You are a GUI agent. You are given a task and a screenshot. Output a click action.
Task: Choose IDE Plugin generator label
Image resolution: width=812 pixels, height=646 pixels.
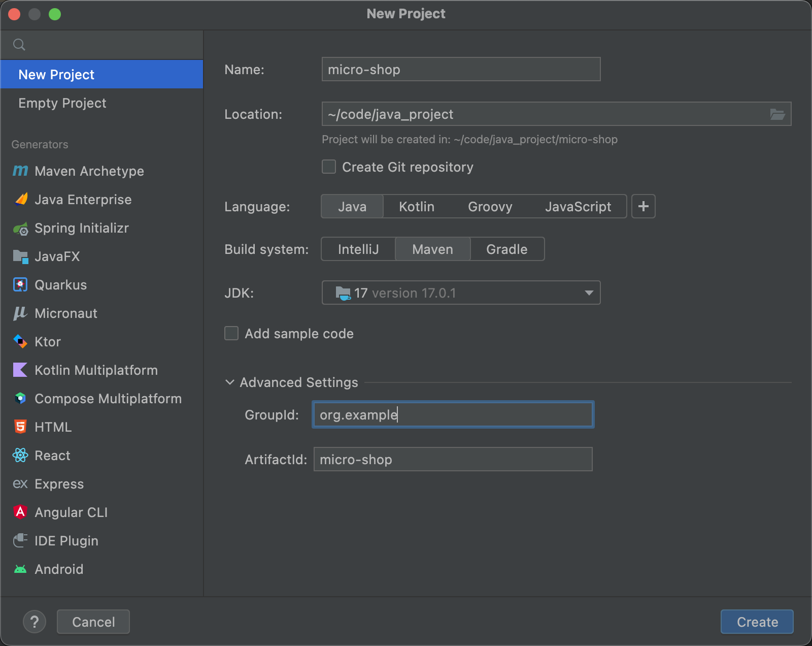click(66, 541)
